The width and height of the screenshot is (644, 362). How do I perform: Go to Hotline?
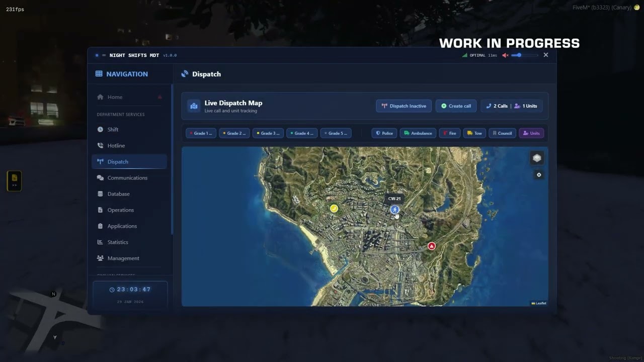click(129, 145)
